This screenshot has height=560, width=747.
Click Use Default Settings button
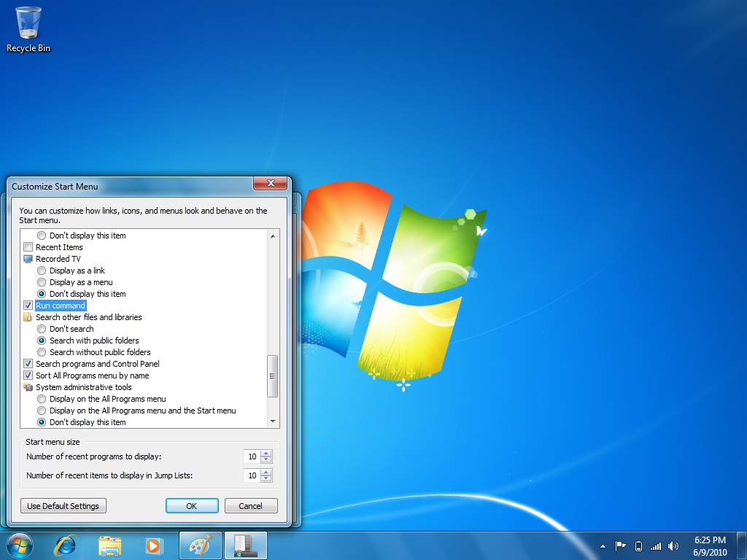tap(63, 506)
